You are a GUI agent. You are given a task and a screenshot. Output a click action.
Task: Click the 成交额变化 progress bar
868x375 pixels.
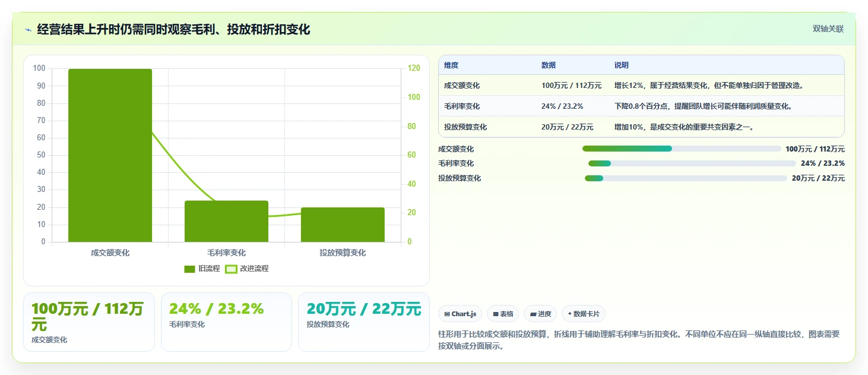tap(682, 149)
